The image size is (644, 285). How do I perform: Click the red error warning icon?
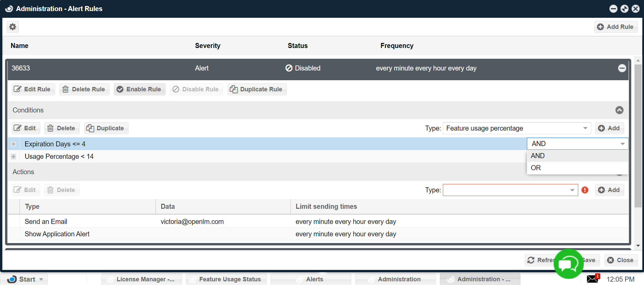click(x=585, y=190)
